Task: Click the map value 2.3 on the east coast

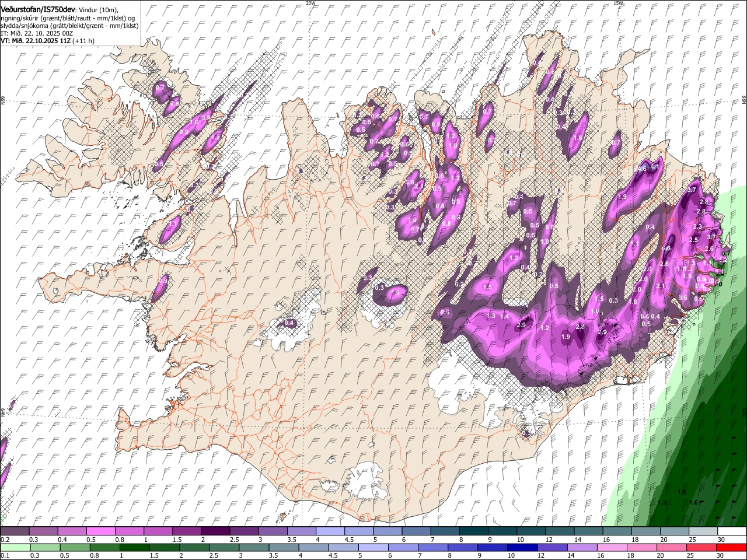Action: point(697,226)
